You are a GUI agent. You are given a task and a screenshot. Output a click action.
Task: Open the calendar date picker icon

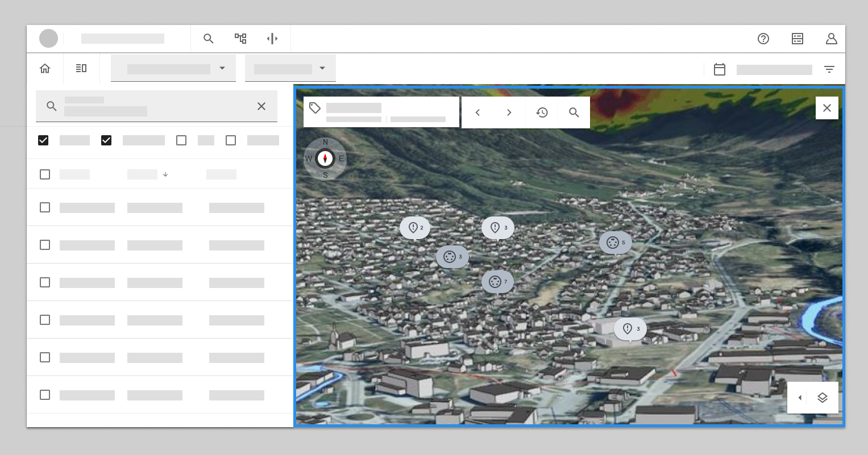[720, 69]
